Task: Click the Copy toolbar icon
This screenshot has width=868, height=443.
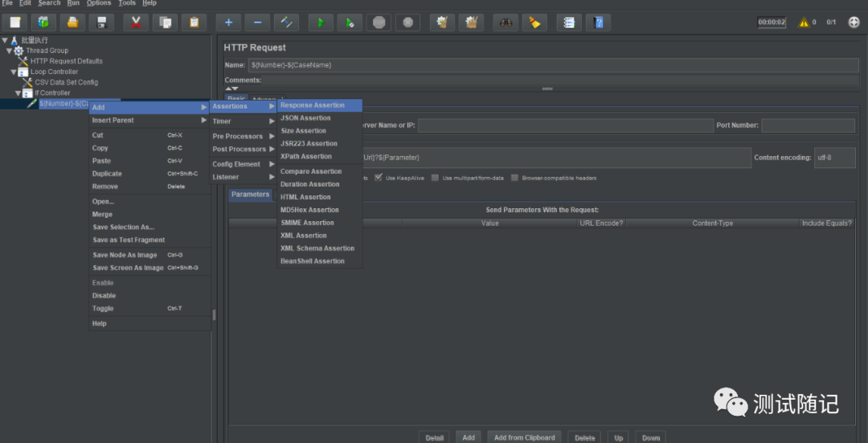Action: click(165, 23)
